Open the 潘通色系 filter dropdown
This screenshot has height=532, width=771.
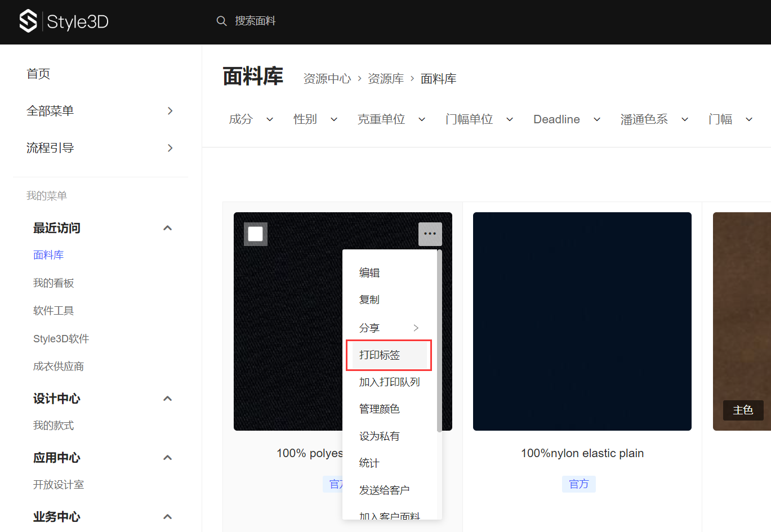click(655, 119)
